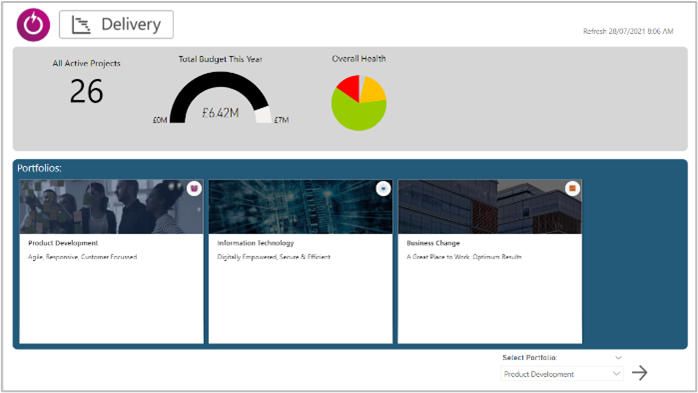Image resolution: width=698 pixels, height=393 pixels.
Task: Click the Product Development team photo
Action: pos(111,207)
